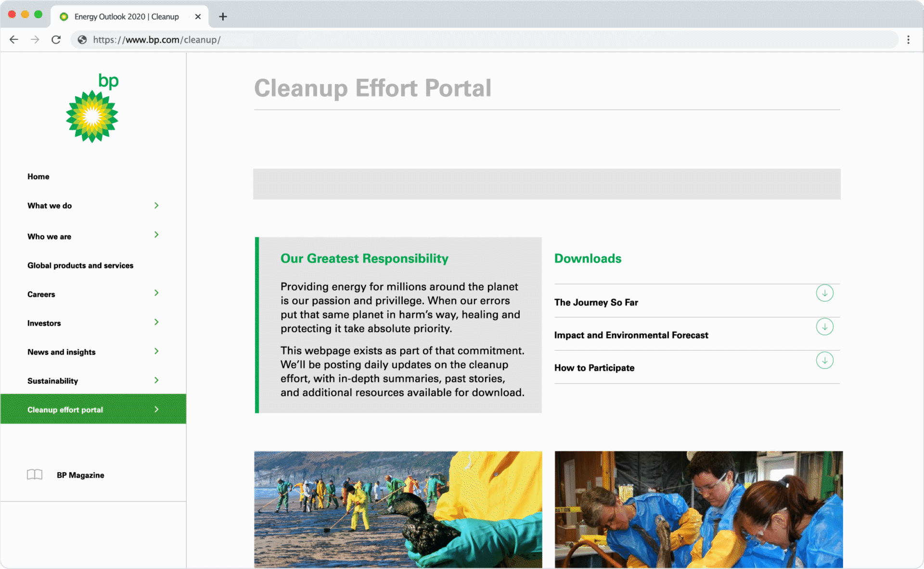
Task: Click the Downloads heading
Action: click(x=588, y=259)
